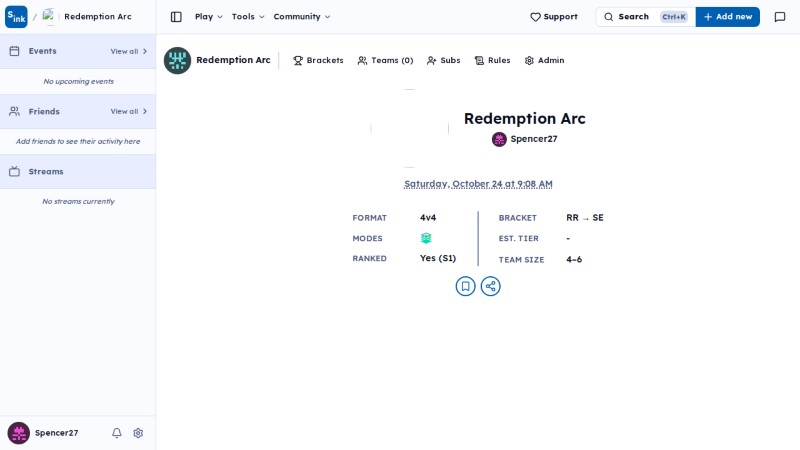The height and width of the screenshot is (450, 800).
Task: Click the Subs person-plus icon
Action: click(432, 60)
